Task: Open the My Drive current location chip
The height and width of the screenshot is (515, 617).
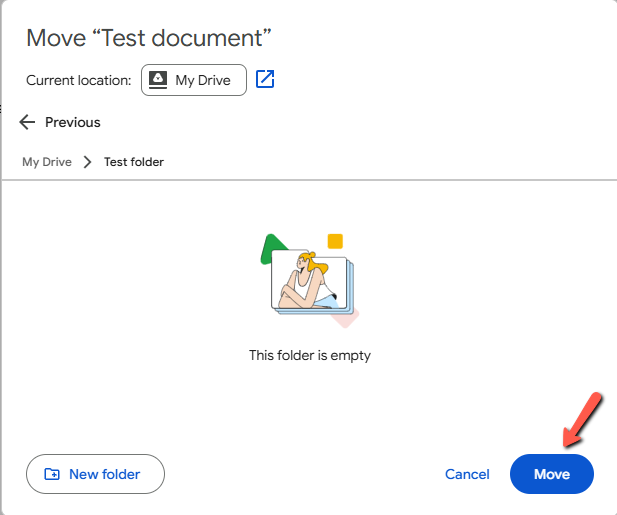Action: click(x=194, y=80)
